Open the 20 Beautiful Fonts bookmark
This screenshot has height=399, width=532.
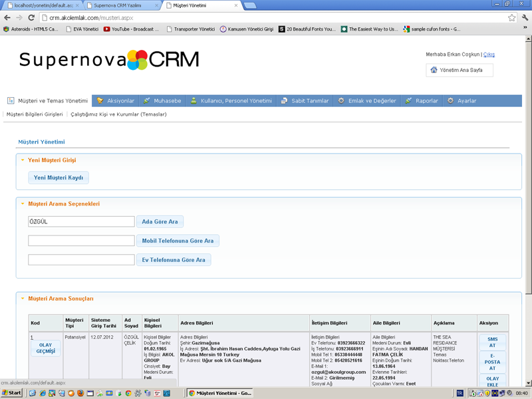307,29
